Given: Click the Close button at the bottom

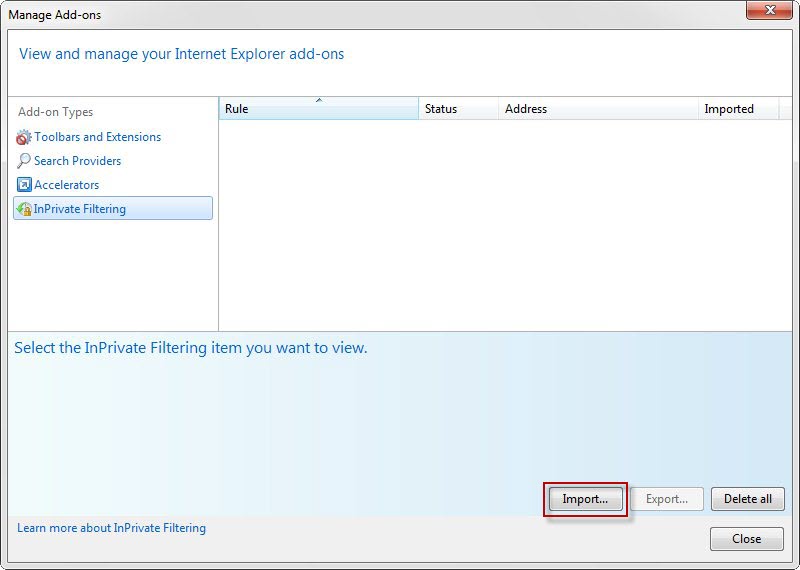Looking at the screenshot, I should (746, 539).
